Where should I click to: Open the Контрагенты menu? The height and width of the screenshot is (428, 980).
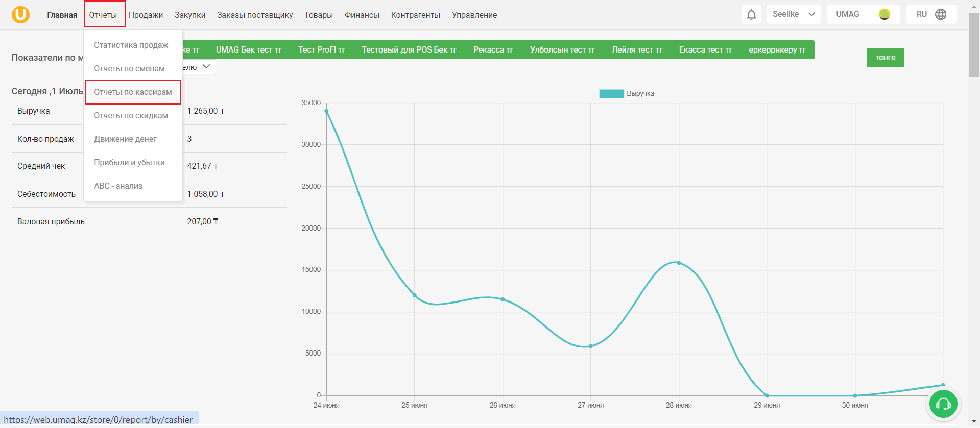pos(416,15)
